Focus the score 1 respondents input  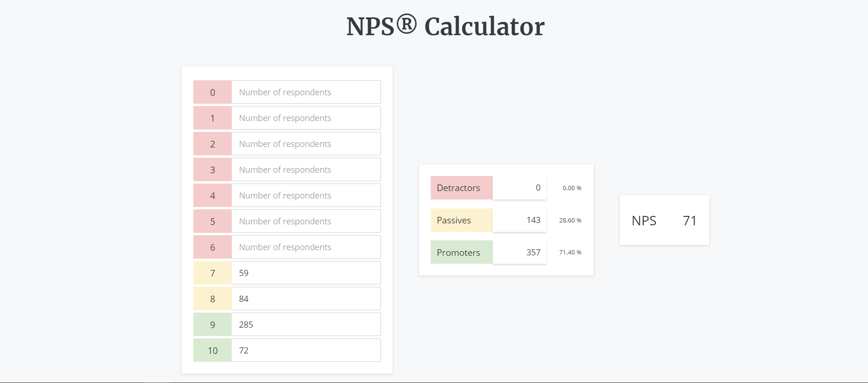pos(306,118)
